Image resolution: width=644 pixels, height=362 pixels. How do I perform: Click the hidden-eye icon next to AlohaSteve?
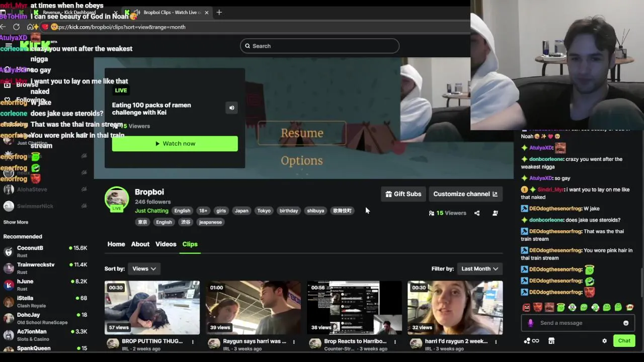click(84, 190)
